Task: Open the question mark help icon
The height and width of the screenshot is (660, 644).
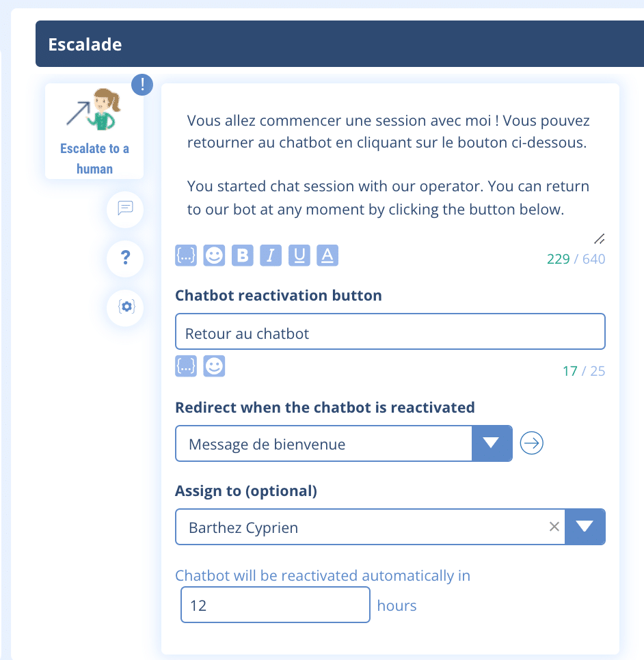Action: tap(125, 258)
